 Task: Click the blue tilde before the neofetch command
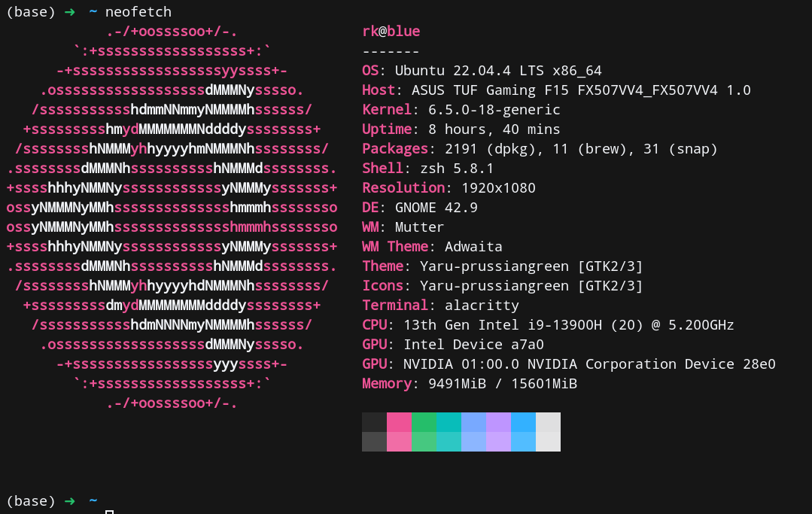coord(93,12)
